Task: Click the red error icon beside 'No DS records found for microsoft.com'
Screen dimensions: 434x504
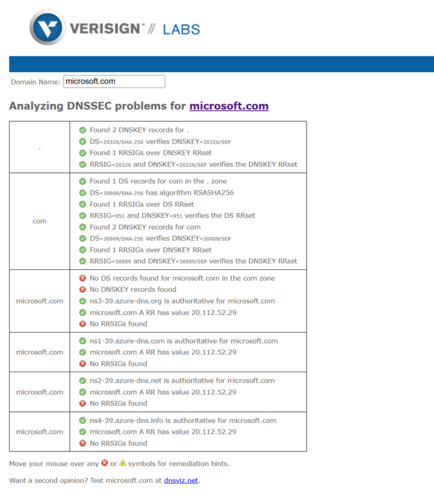Action: (83, 278)
